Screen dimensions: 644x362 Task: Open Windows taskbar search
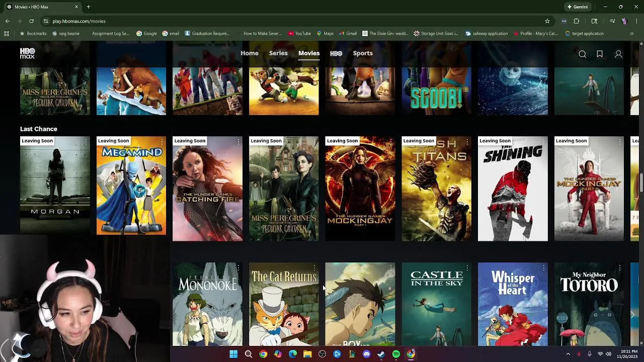coord(249,354)
